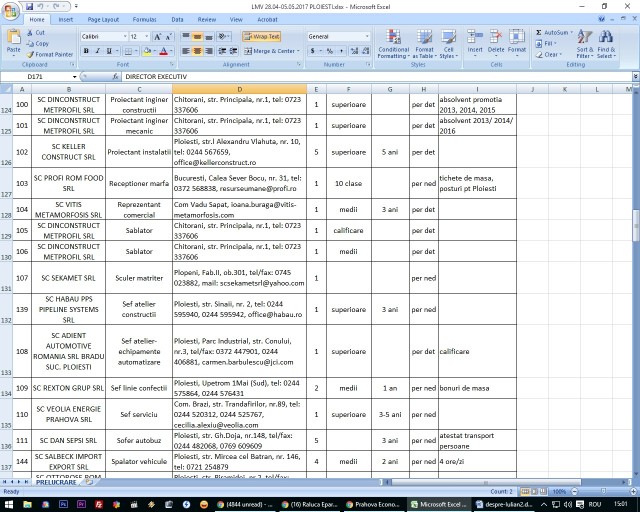Switch to Page Layout view in status bar
The height and width of the screenshot is (512, 640).
(x=534, y=492)
